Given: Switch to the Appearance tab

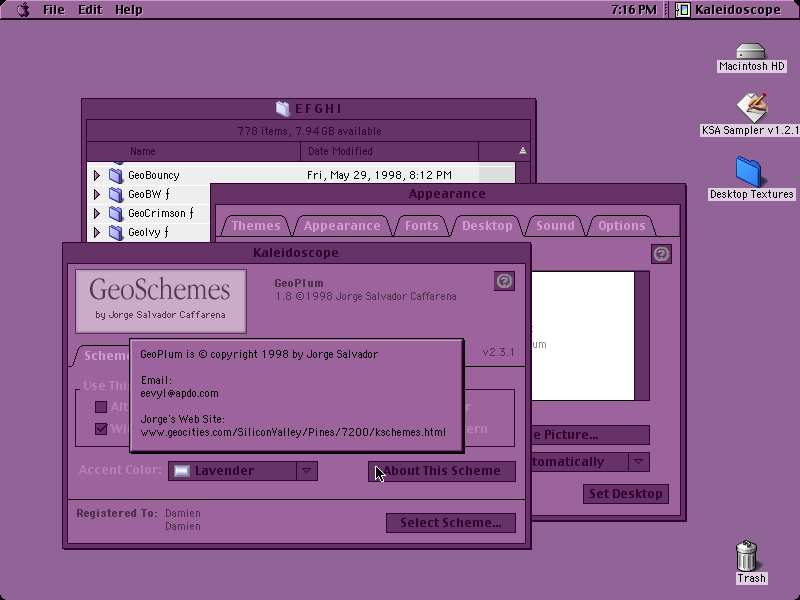Looking at the screenshot, I should pos(342,226).
